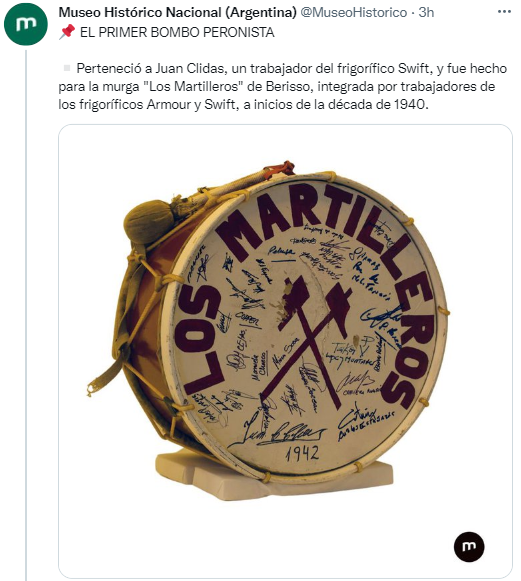The height and width of the screenshot is (581, 521).
Task: Open the @MuseoHistorico handle link
Action: (354, 12)
